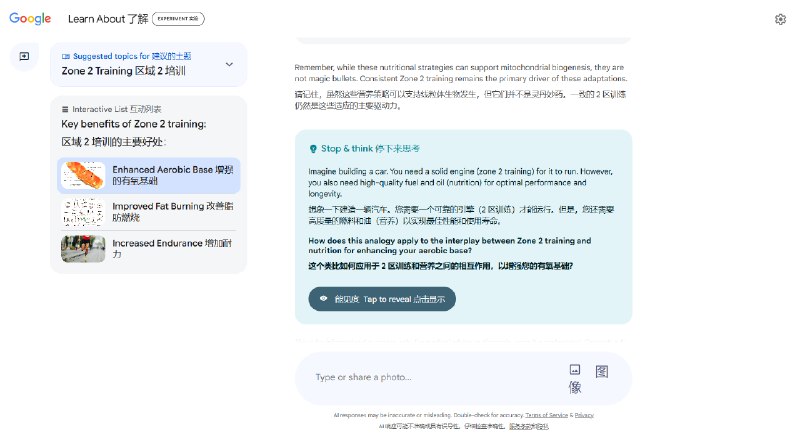The width and height of the screenshot is (800, 437).
Task: Click 'How does this analogy apply' question text
Action: tap(449, 245)
